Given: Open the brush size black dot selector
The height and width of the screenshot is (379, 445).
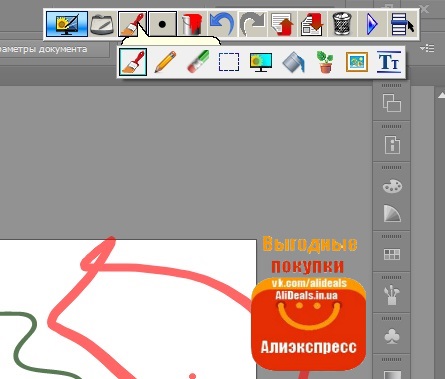Looking at the screenshot, I should [x=162, y=24].
